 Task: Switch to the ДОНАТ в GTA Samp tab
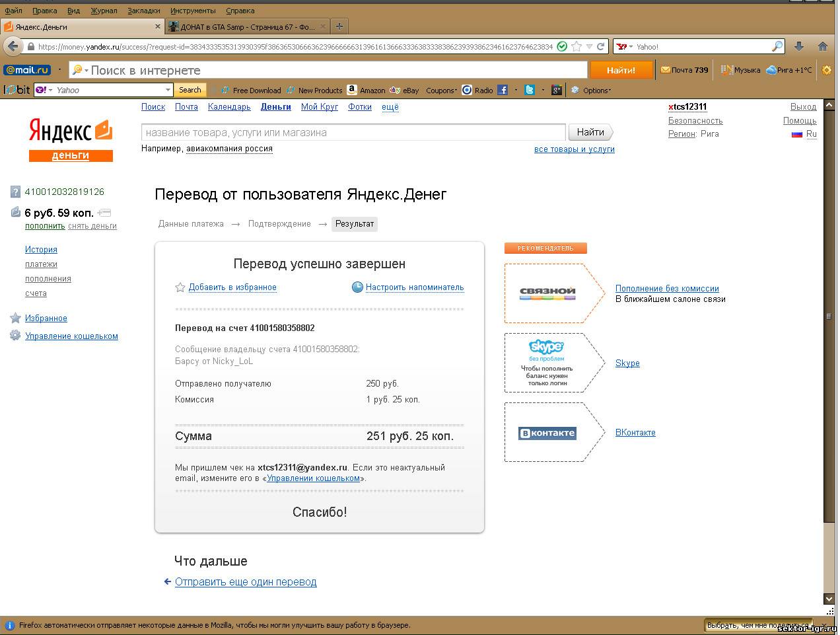[x=246, y=27]
